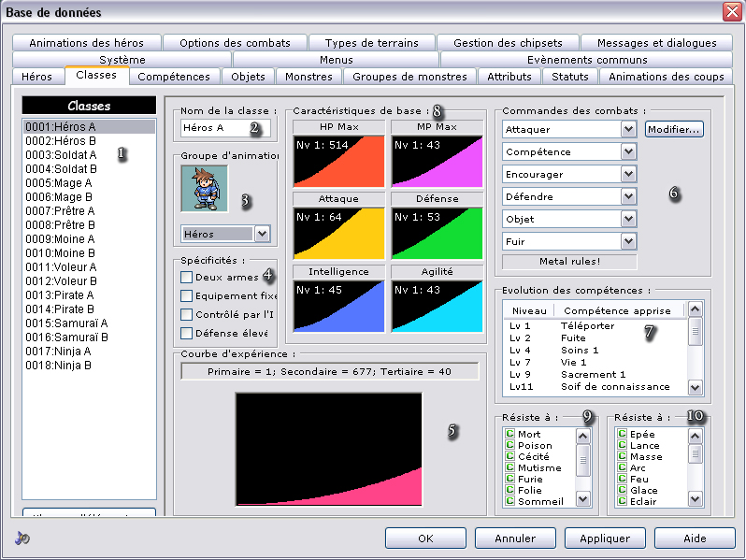Image resolution: width=746 pixels, height=560 pixels.
Task: Enable the Equipement fixe checkbox
Action: (x=187, y=296)
